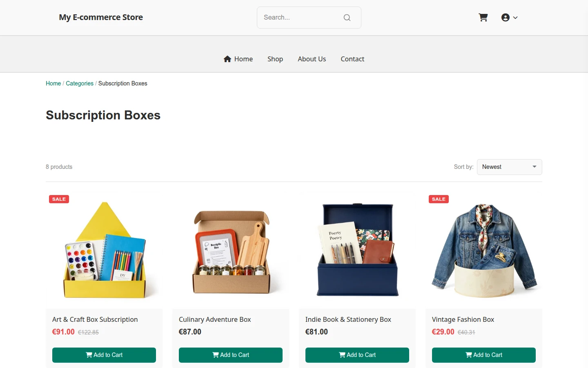Expand the account dropdown chevron
Screen dimensions: 588x368
[515, 18]
